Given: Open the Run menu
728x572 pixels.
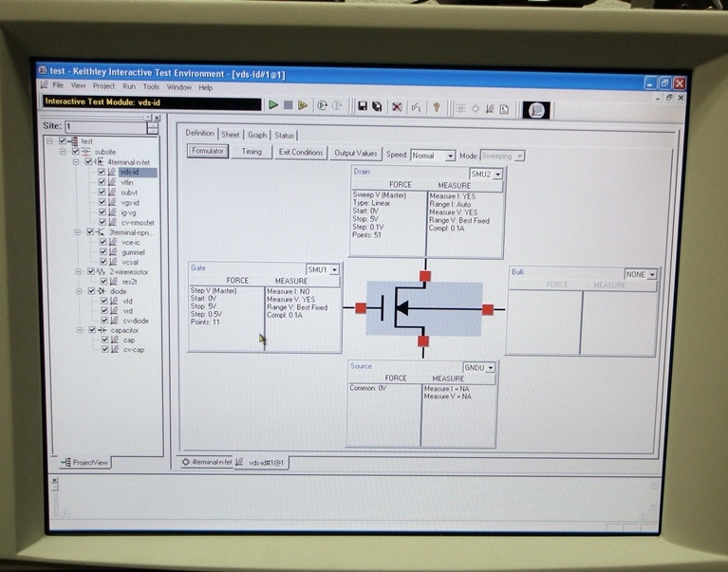Looking at the screenshot, I should (129, 86).
